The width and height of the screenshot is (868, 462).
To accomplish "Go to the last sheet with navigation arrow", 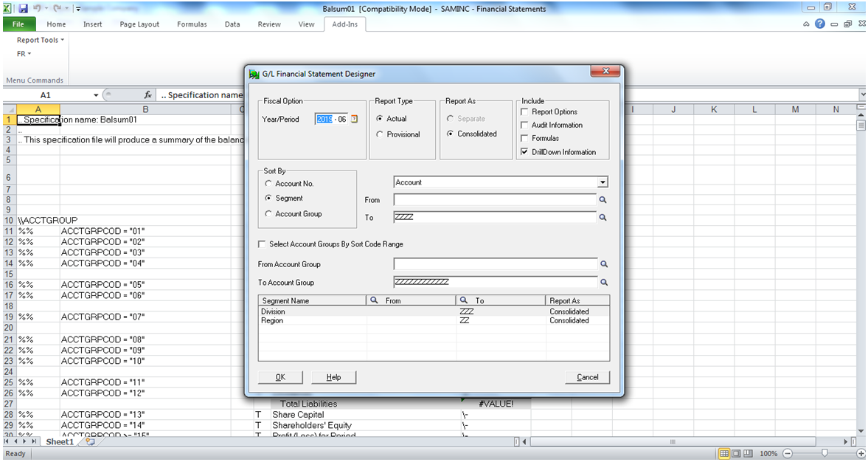I will click(35, 441).
